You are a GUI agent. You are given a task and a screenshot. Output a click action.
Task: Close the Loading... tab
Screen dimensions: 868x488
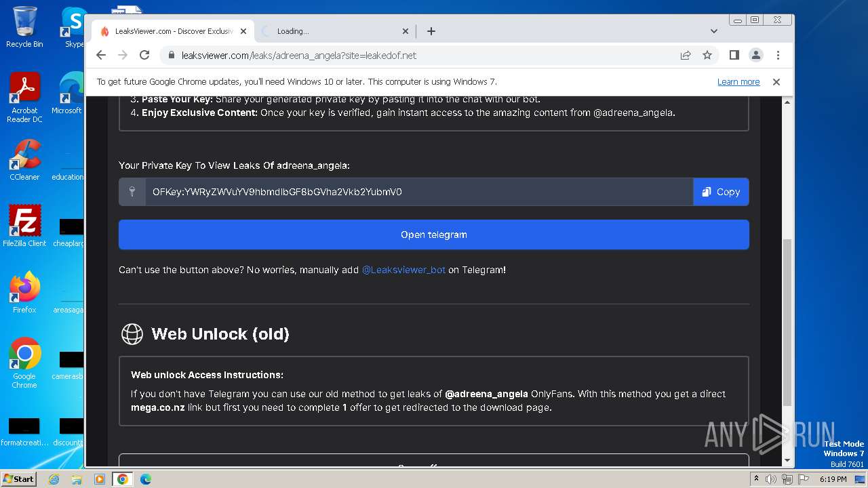click(406, 31)
